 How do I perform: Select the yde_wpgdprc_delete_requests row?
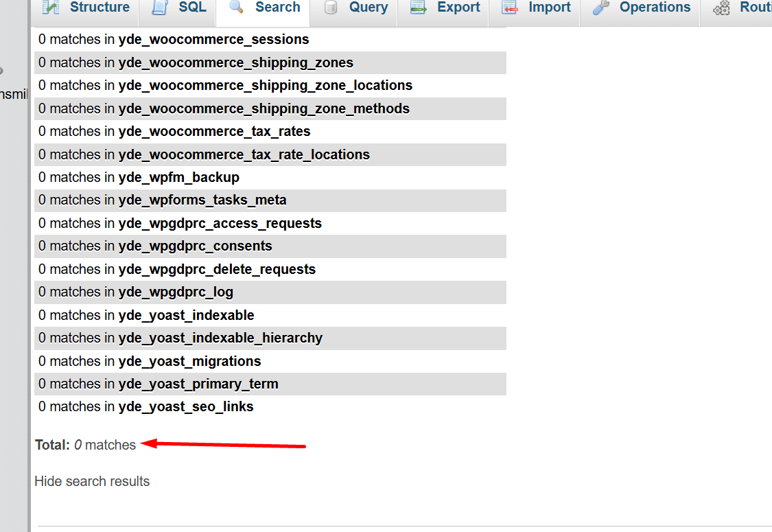pyautogui.click(x=270, y=269)
